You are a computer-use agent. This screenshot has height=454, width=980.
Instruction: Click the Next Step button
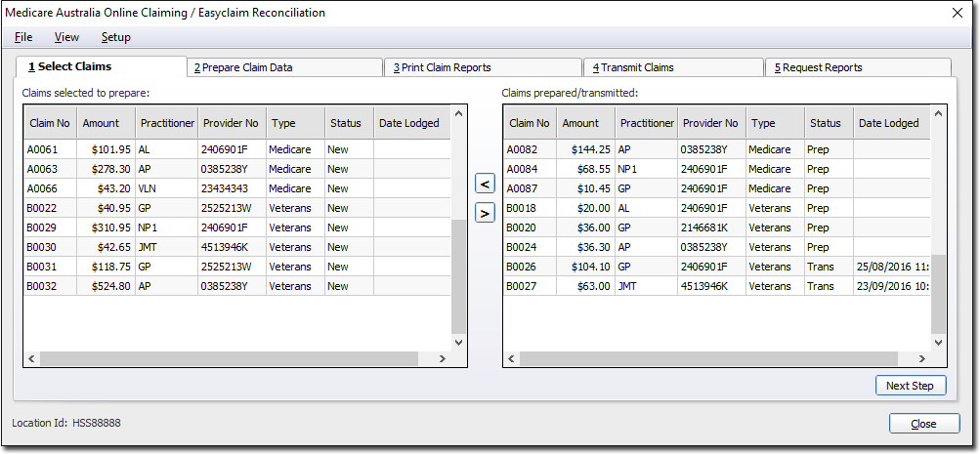tap(910, 386)
